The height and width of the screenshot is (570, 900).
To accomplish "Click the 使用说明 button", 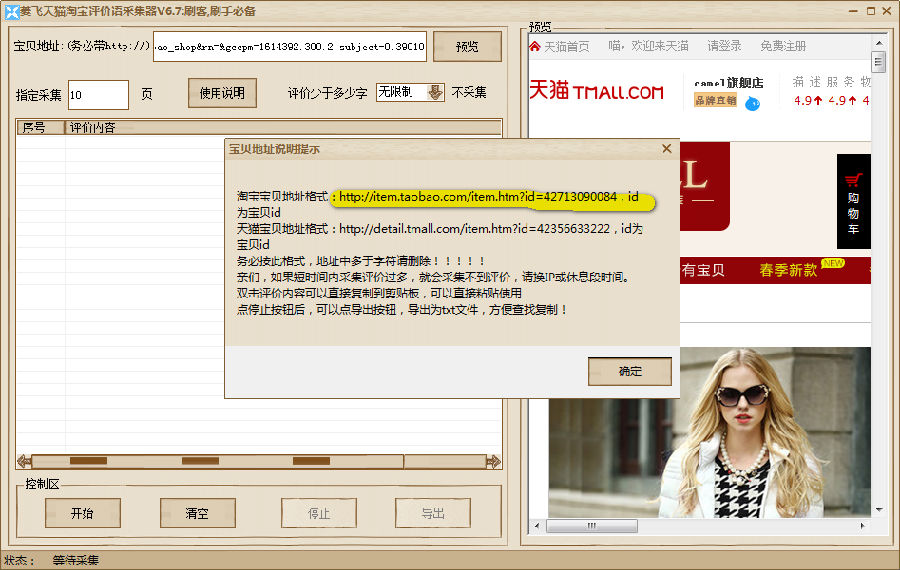I will coord(222,93).
